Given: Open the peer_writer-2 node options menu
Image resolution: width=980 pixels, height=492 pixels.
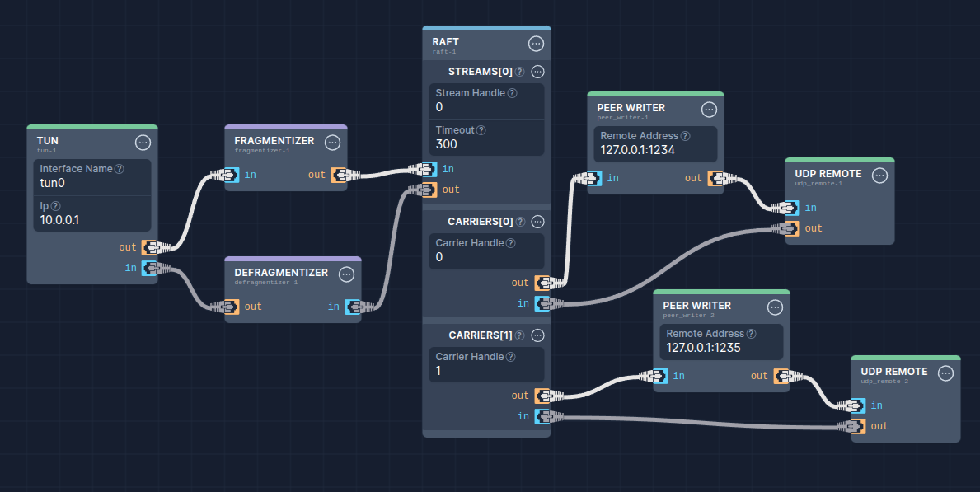Looking at the screenshot, I should click(x=775, y=307).
